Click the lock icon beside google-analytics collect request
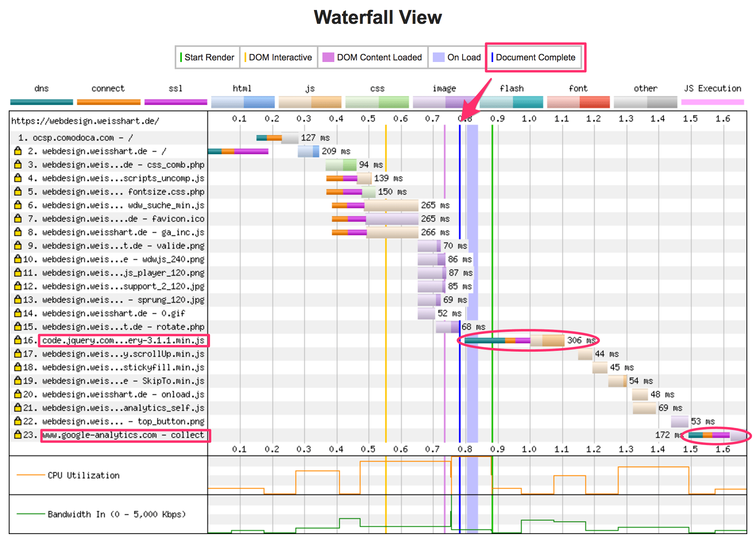This screenshot has width=756, height=542. click(x=18, y=434)
